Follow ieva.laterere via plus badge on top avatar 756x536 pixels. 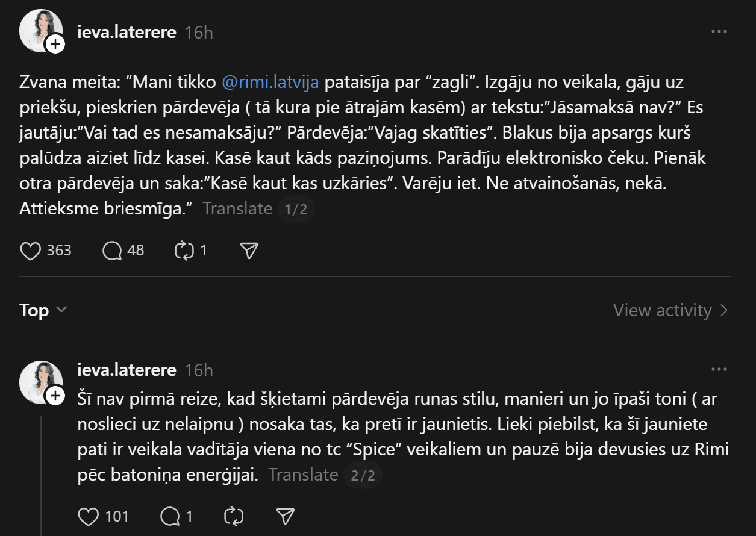pos(55,44)
